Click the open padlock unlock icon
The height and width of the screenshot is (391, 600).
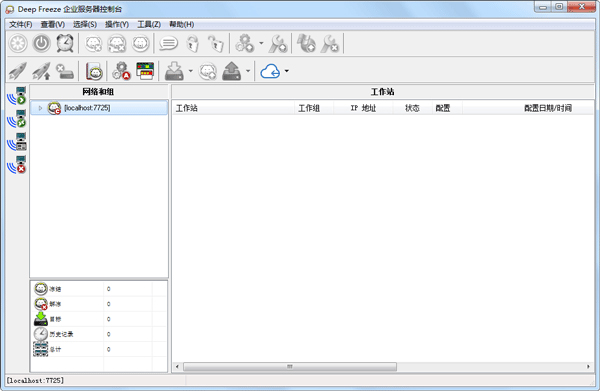215,44
